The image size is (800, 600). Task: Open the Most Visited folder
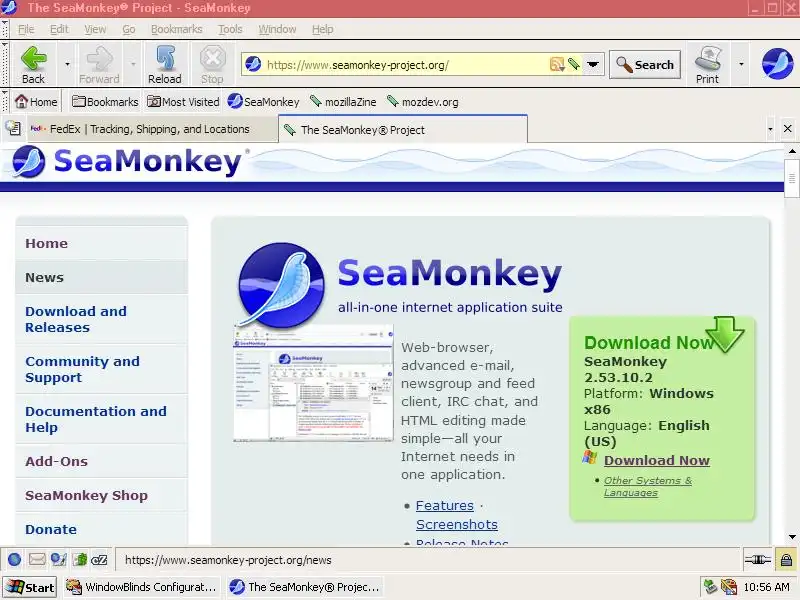[183, 102]
